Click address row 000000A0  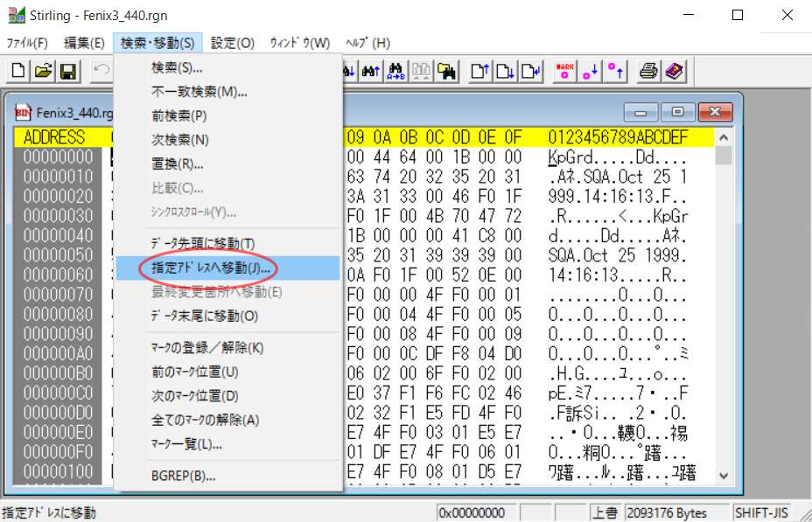pos(58,354)
